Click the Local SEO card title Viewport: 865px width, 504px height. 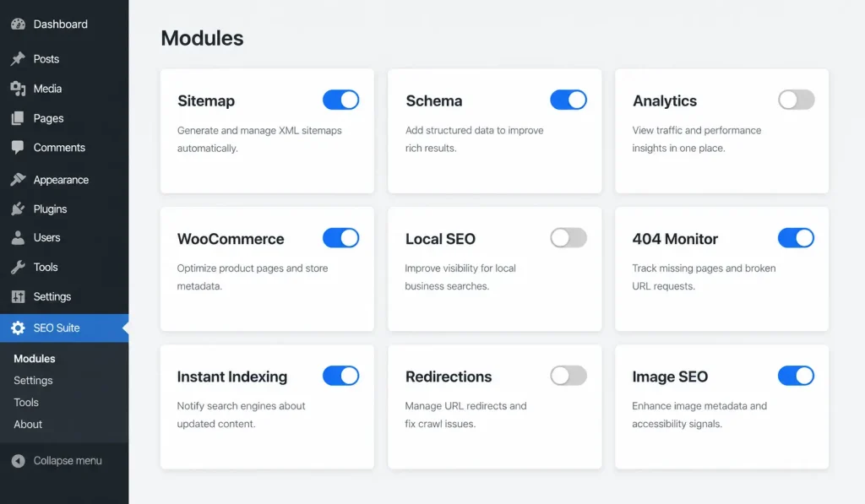[440, 239]
